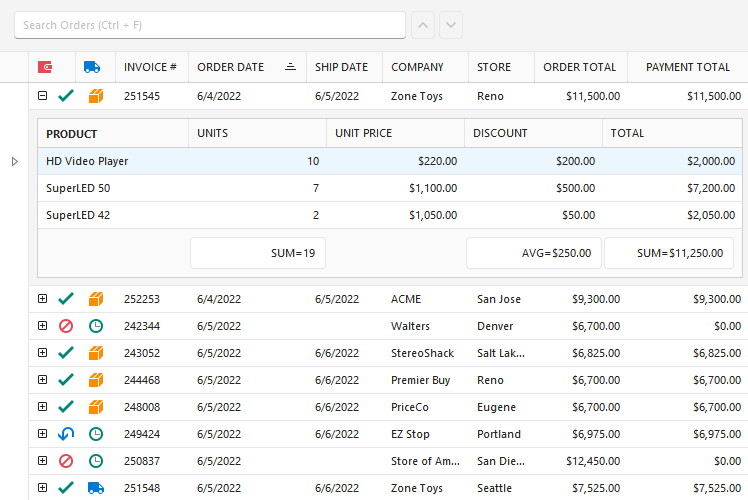Viewport: 748px width, 500px height.
Task: Sort by SHIP DATE column header
Action: [x=344, y=67]
